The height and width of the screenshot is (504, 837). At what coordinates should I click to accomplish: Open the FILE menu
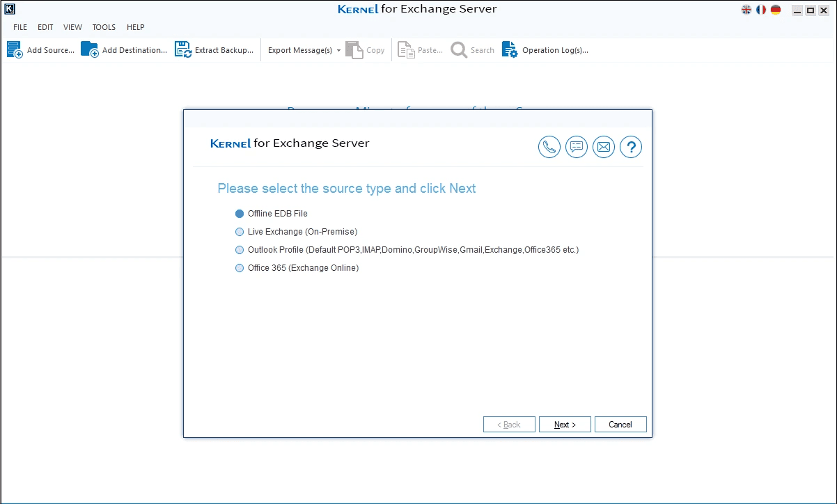click(20, 27)
